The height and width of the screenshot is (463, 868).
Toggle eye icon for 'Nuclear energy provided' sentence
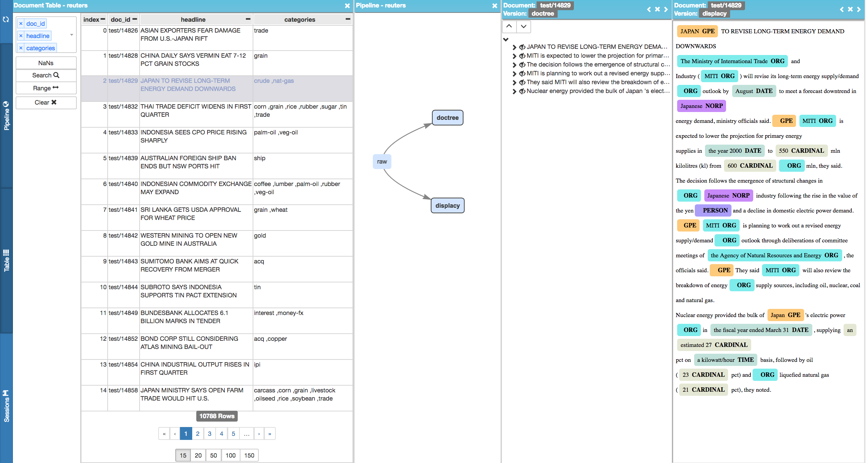pyautogui.click(x=522, y=91)
